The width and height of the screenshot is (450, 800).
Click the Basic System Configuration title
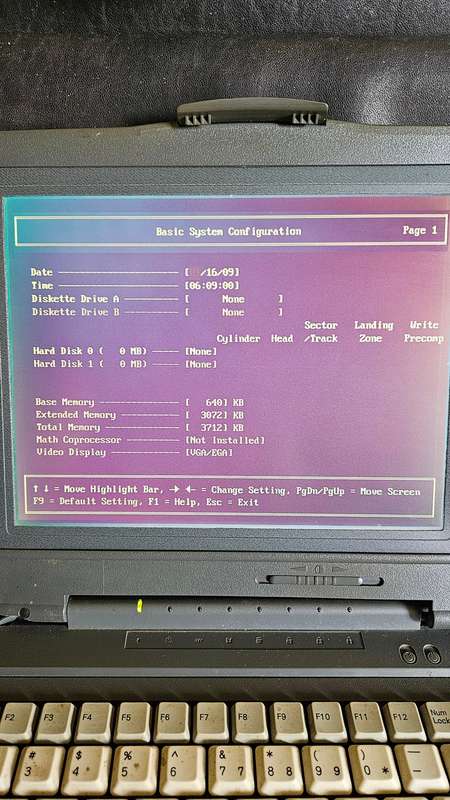(229, 232)
